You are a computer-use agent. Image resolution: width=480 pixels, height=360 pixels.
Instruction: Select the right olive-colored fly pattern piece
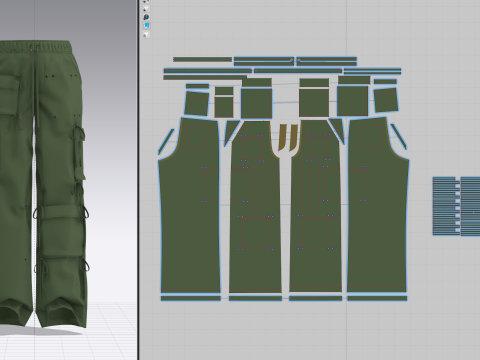(293, 137)
